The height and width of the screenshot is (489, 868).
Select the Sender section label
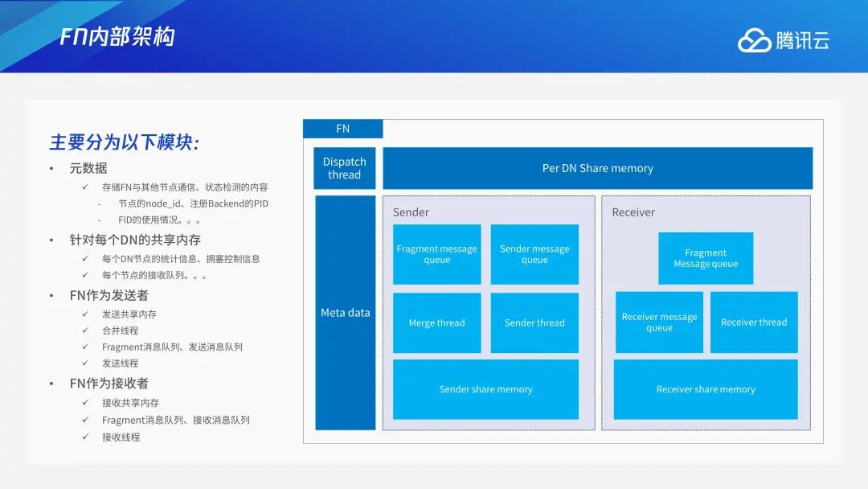[x=411, y=212]
